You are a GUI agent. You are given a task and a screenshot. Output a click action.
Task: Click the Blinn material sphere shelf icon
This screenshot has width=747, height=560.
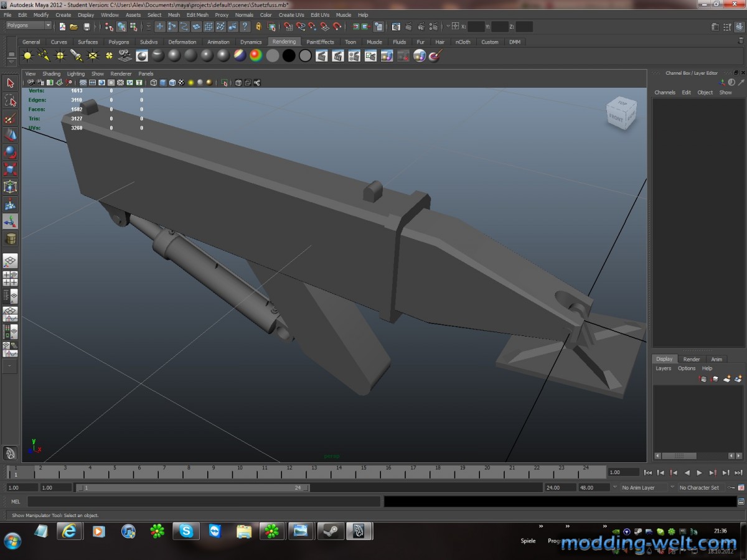(x=174, y=56)
